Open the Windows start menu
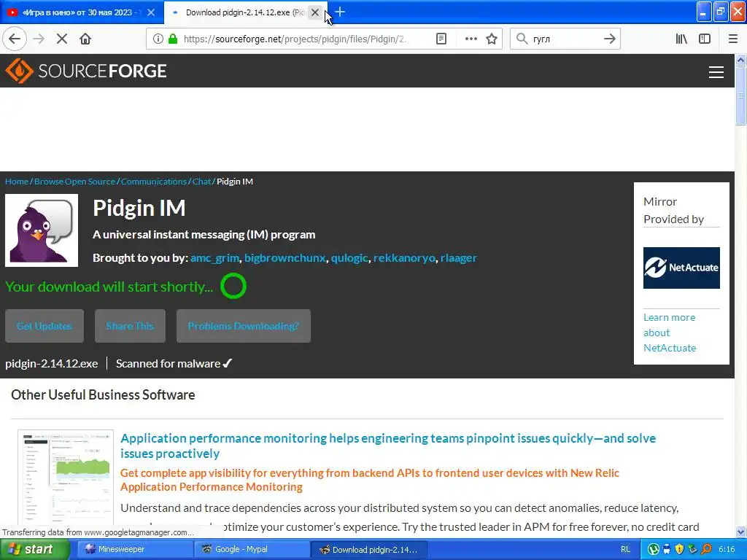747x560 pixels. click(x=34, y=550)
